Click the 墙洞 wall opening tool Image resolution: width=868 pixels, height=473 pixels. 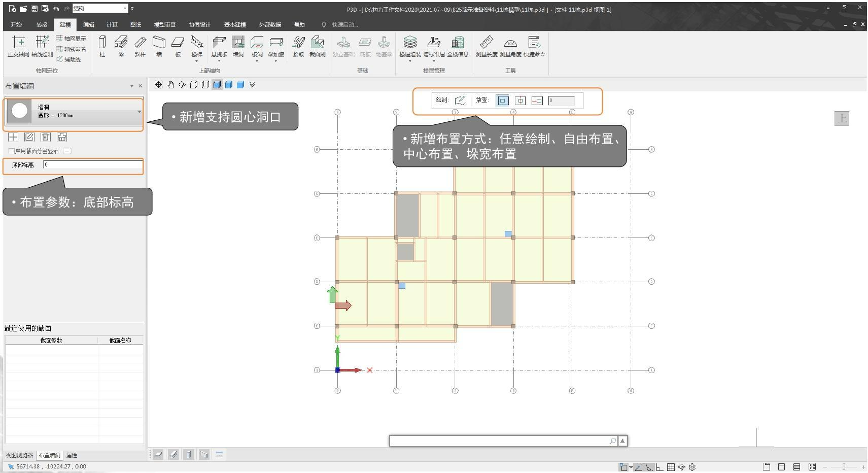[x=238, y=46]
